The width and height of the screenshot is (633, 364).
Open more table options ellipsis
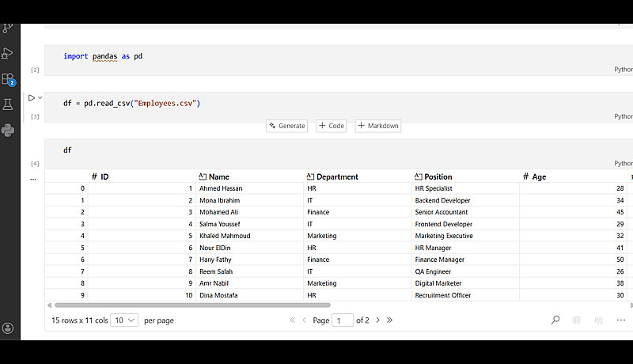click(621, 320)
